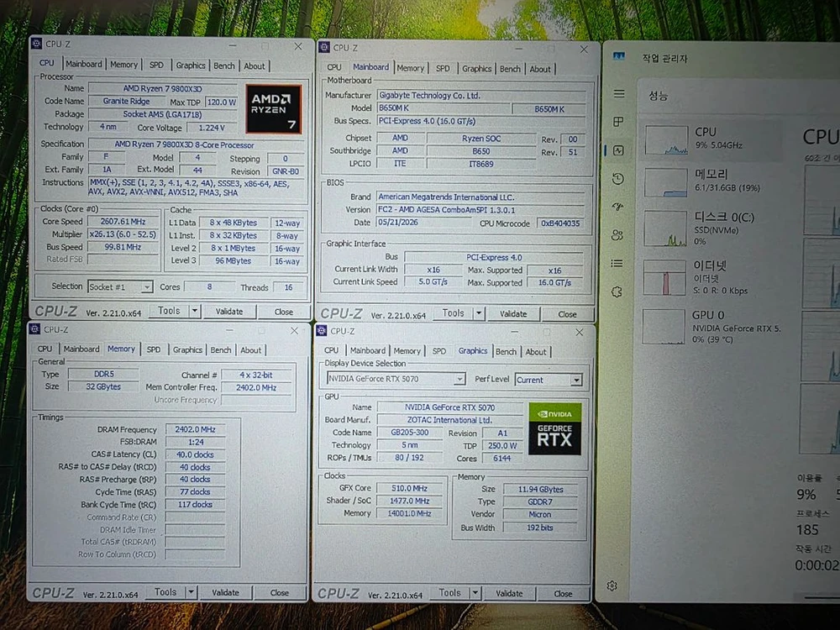Image resolution: width=840 pixels, height=630 pixels.
Task: Switch to Mainboard tab in top-left CPU-Z
Action: 83,64
